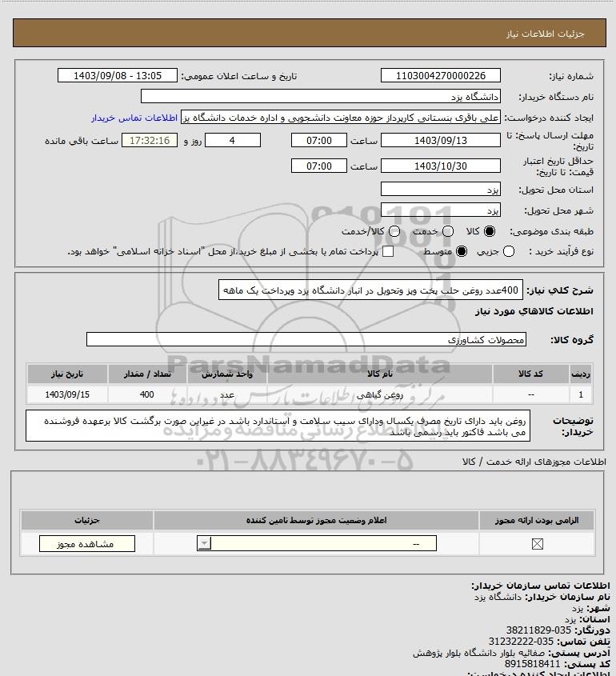Click the ردیف column header

pos(581,374)
